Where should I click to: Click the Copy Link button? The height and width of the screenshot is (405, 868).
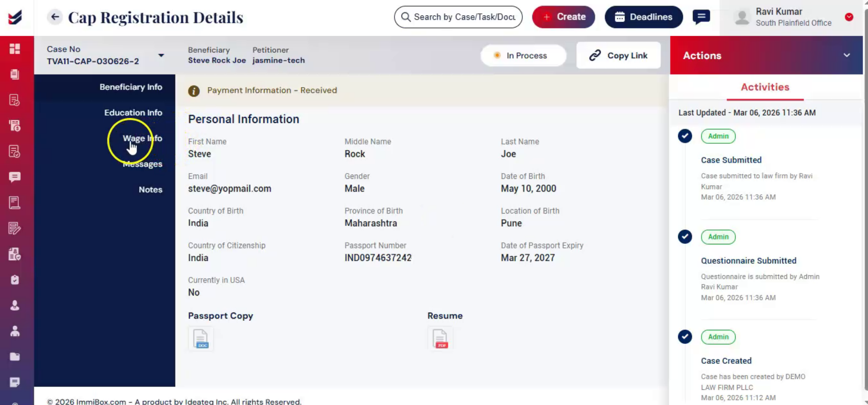(x=618, y=55)
